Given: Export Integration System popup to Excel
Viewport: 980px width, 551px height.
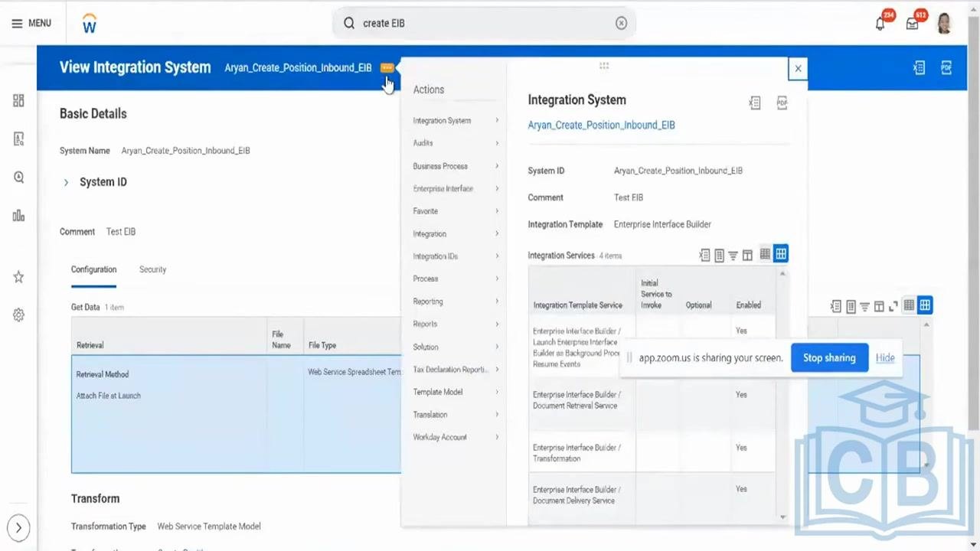Looking at the screenshot, I should pos(755,103).
